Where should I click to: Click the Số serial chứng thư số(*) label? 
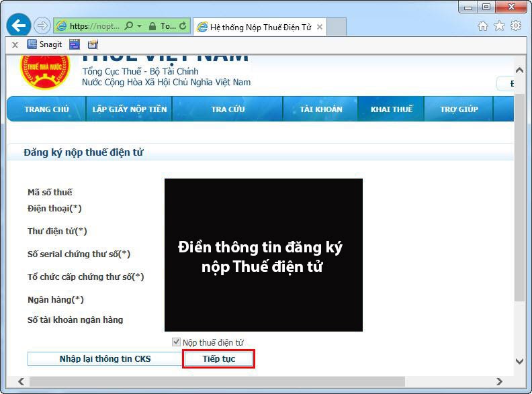pos(79,254)
